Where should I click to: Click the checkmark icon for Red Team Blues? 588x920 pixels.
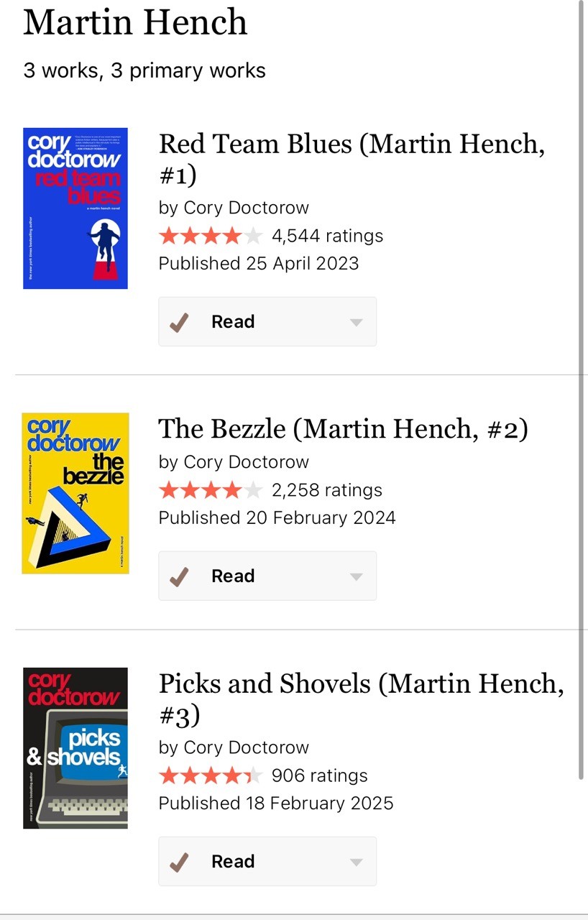coord(178,322)
